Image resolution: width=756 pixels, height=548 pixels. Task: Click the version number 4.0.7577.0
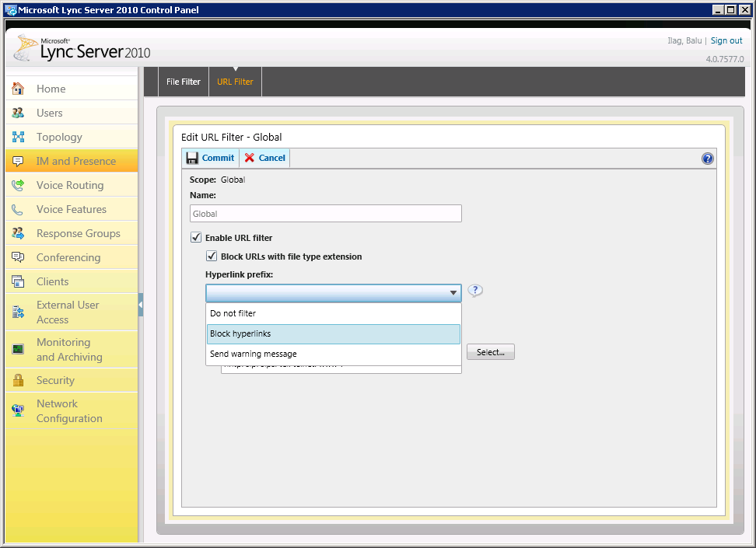pos(725,59)
